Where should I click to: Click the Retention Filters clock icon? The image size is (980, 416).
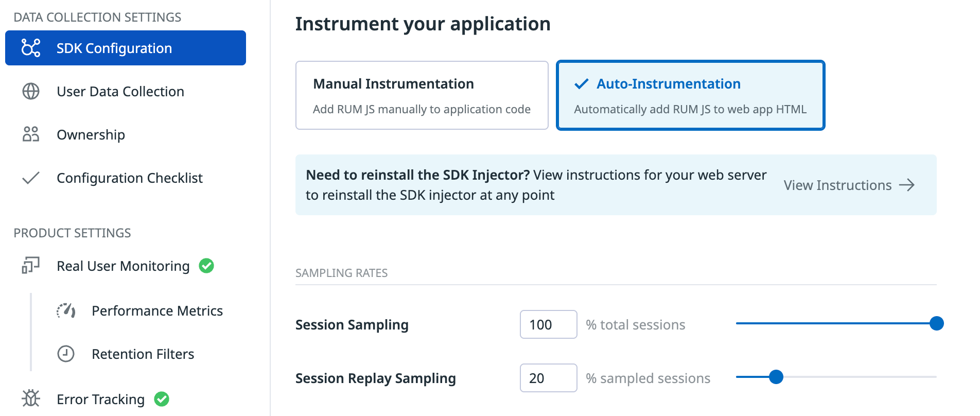pos(66,354)
